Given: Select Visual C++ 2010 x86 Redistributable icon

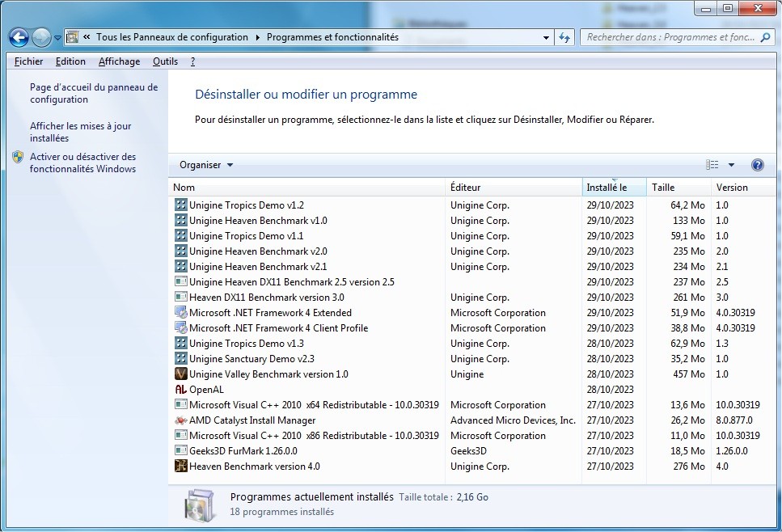Looking at the screenshot, I should [x=180, y=435].
